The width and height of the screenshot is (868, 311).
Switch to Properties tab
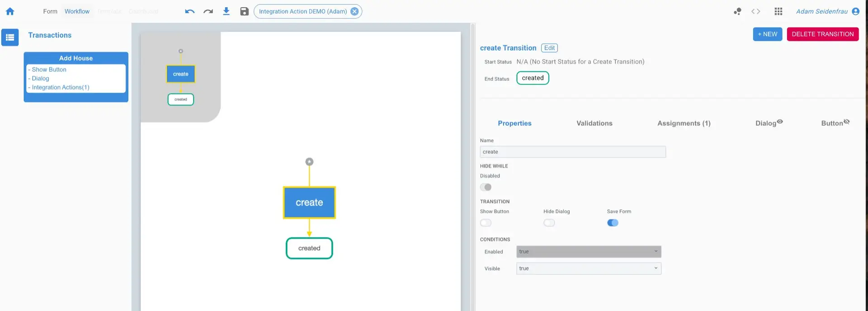pyautogui.click(x=514, y=123)
